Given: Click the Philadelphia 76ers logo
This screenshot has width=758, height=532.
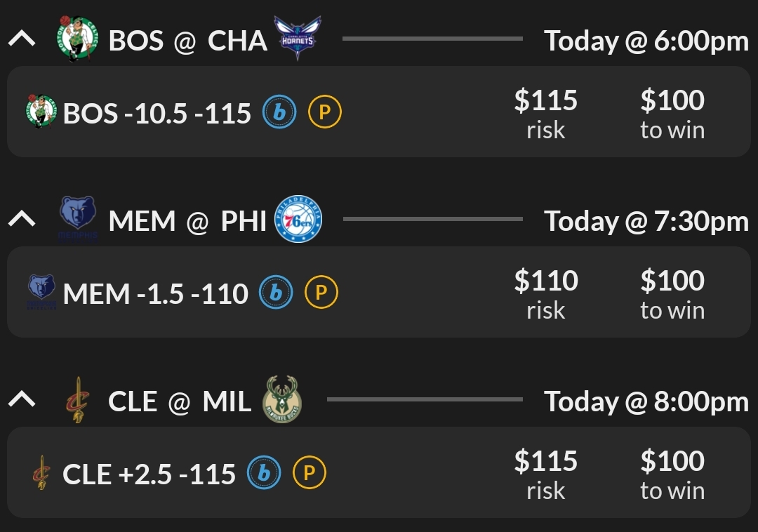Looking at the screenshot, I should point(298,219).
